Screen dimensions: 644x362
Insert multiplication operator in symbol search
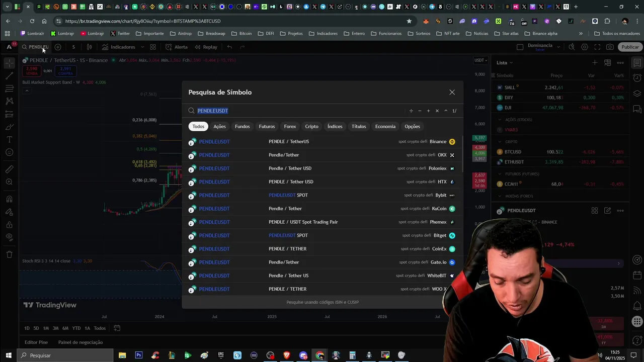click(437, 111)
